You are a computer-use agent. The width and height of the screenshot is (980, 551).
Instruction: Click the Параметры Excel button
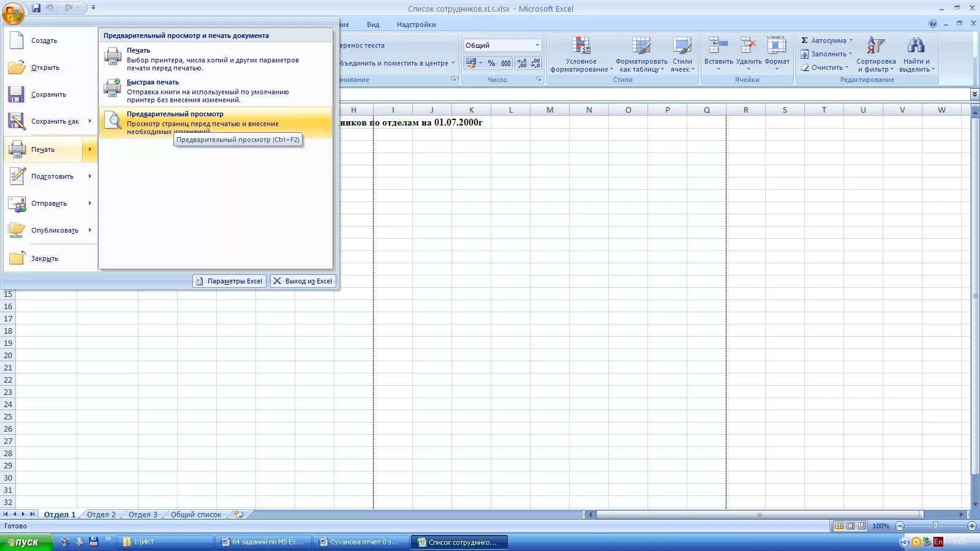pyautogui.click(x=230, y=281)
